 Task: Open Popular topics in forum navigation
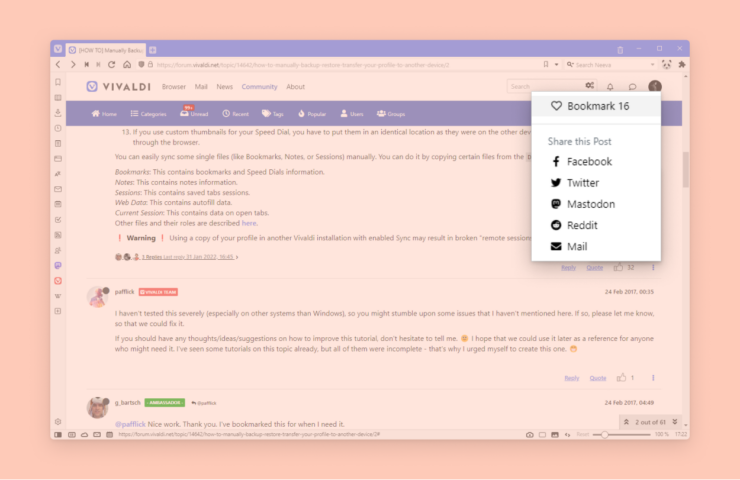(x=311, y=114)
